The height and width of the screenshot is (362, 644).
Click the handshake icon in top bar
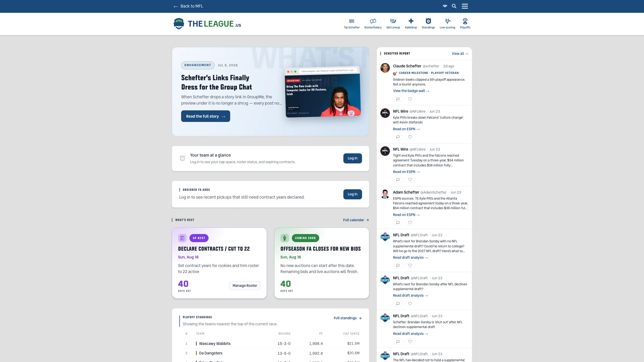[x=445, y=6]
